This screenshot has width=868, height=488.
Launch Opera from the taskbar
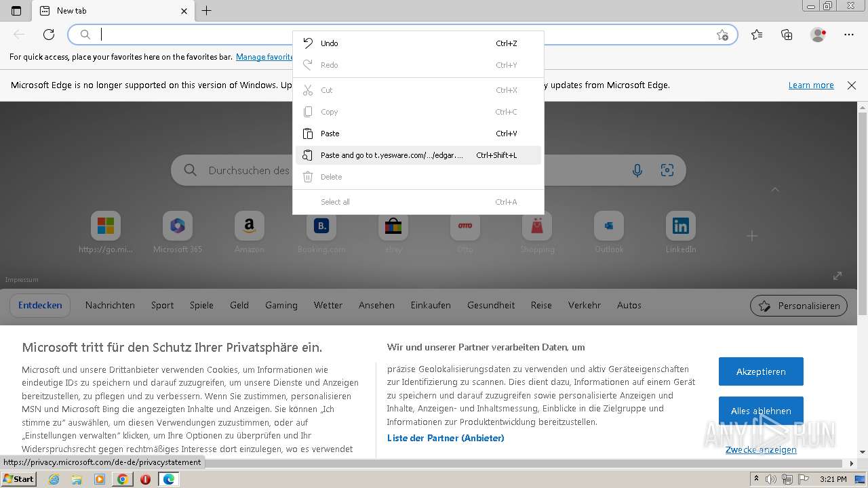coord(145,479)
